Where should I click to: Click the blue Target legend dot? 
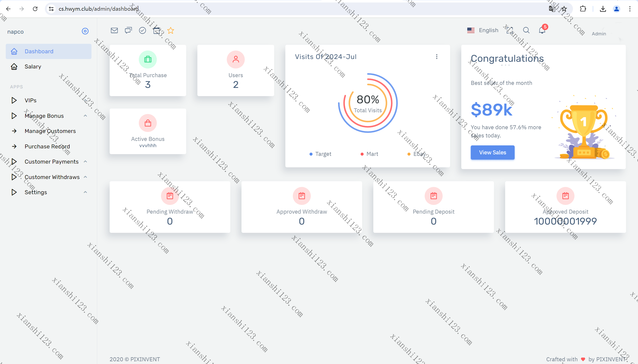pos(311,154)
